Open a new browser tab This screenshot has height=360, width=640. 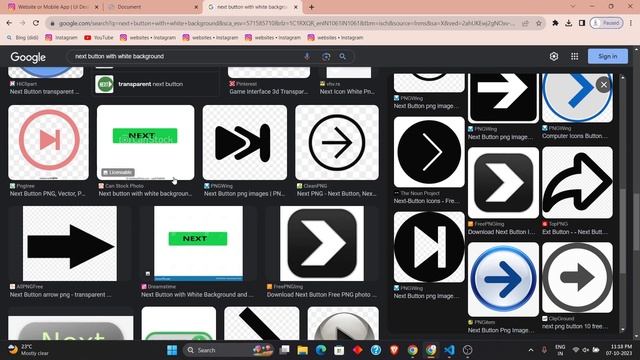pyautogui.click(x=311, y=7)
